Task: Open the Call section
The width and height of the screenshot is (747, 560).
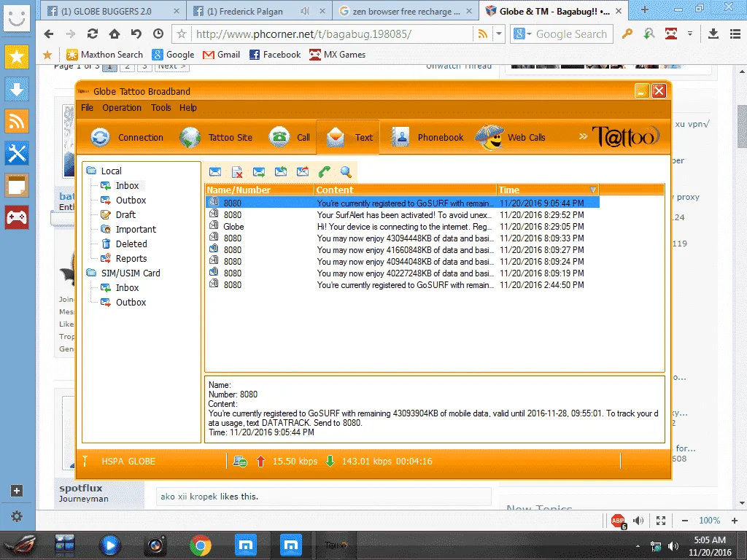Action: click(x=289, y=137)
